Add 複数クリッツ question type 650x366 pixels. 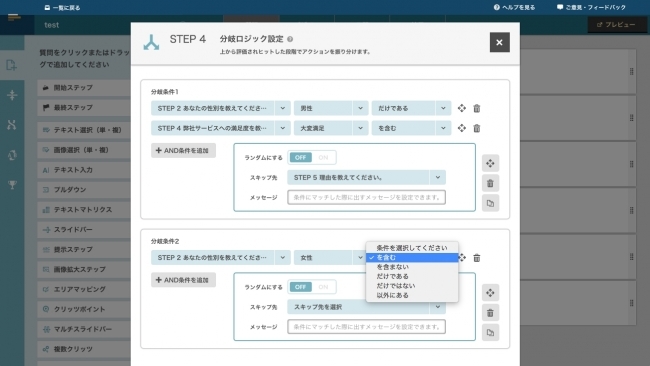[x=84, y=349]
